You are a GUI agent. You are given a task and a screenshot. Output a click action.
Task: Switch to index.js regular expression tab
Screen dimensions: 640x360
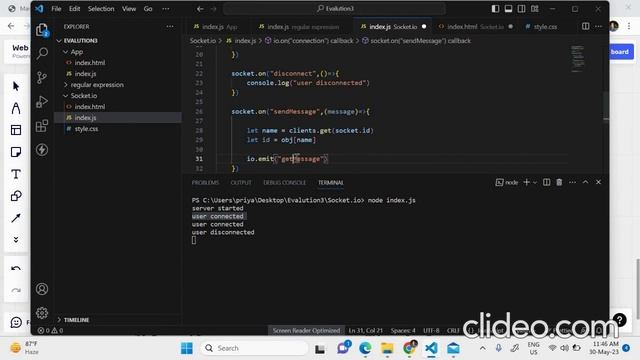[299, 27]
